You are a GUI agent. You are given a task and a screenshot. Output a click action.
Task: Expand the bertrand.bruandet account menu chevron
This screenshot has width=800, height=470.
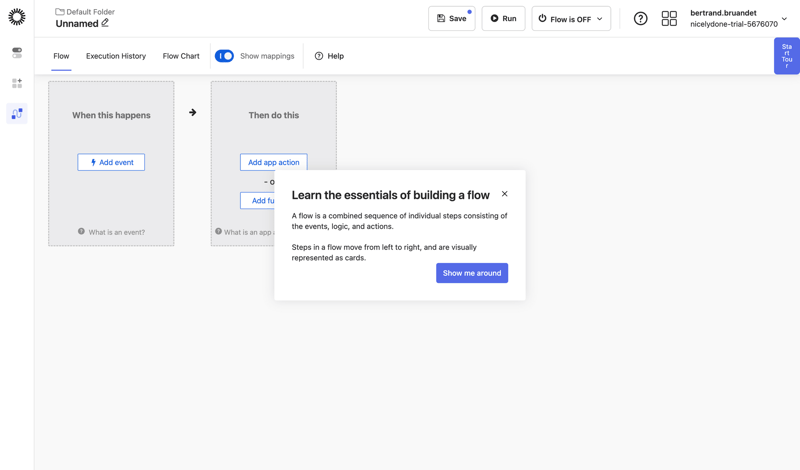(784, 18)
